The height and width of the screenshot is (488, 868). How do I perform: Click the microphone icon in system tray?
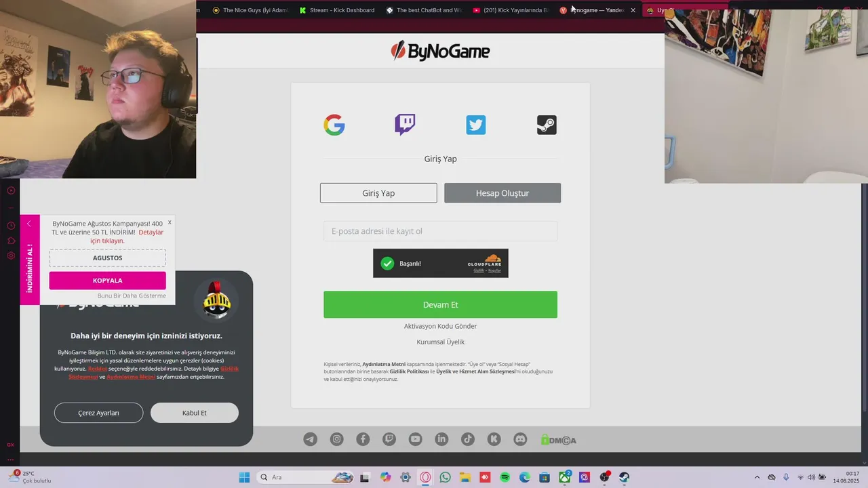coord(786,477)
